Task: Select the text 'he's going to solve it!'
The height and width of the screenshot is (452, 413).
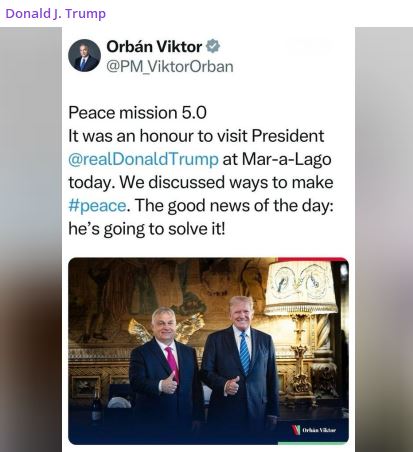Action: click(x=147, y=229)
